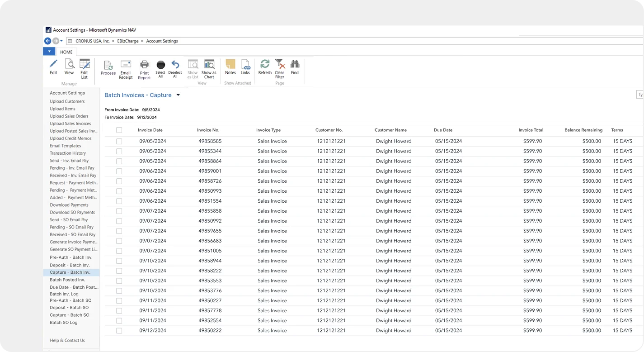Enable the checkbox for invoice 49855344

coord(119,151)
